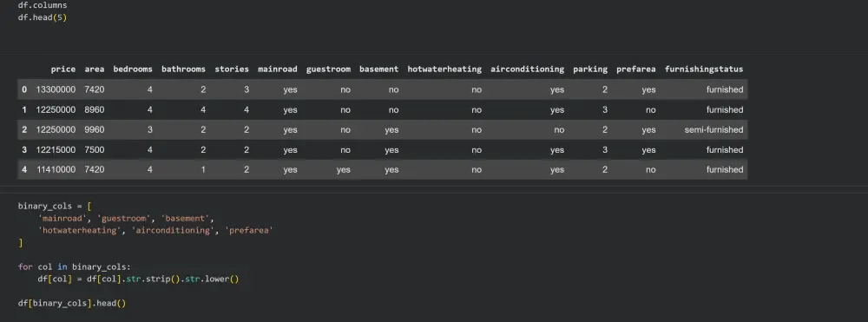Click the 'bedrooms' column header
The width and height of the screenshot is (868, 322).
point(133,69)
